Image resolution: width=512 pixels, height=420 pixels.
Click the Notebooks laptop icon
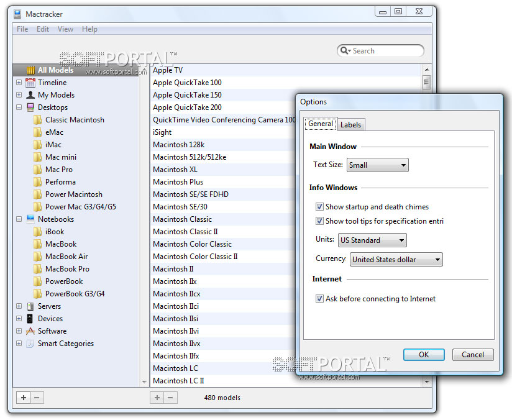click(30, 219)
